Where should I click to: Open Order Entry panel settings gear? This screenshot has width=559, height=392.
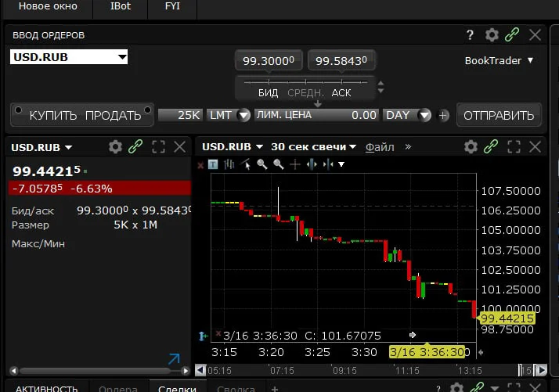point(492,35)
